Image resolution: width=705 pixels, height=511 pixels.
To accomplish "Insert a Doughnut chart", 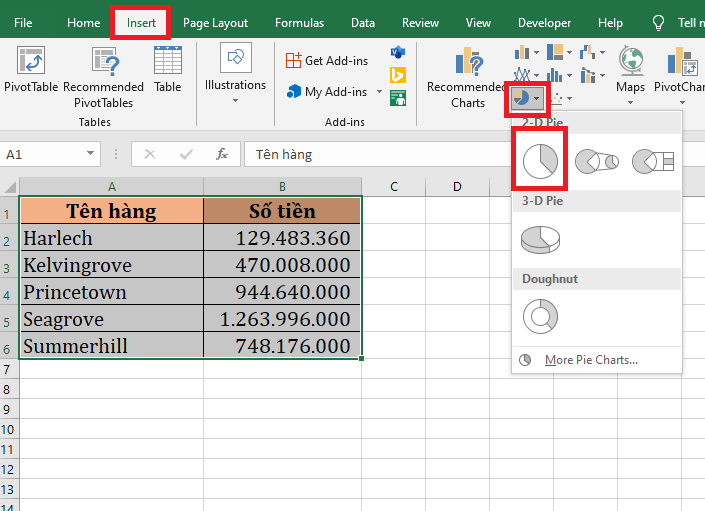I will 540,317.
